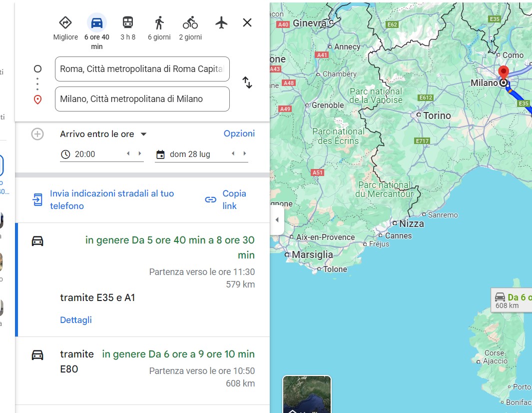The height and width of the screenshot is (413, 532).
Task: Click the chain link icon
Action: click(x=211, y=199)
